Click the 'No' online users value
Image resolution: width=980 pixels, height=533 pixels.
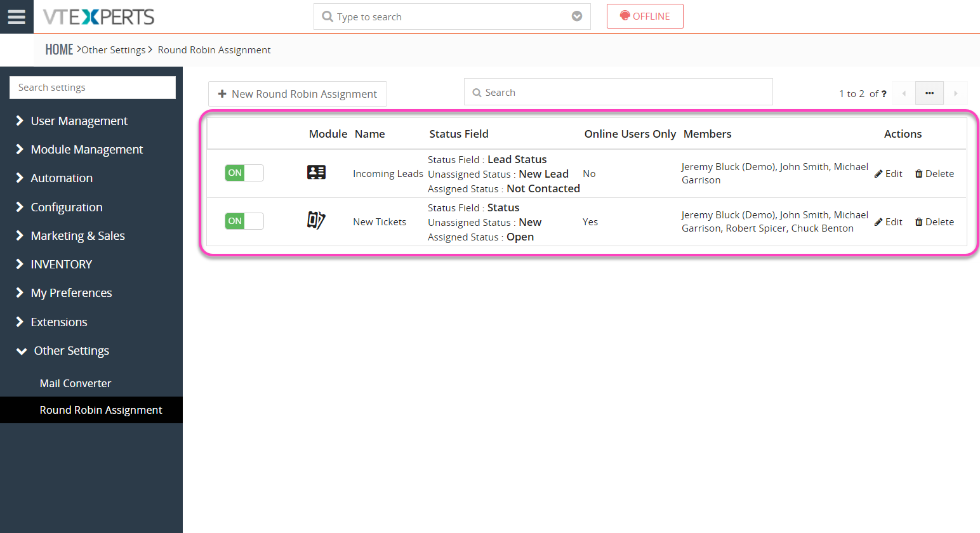click(589, 174)
